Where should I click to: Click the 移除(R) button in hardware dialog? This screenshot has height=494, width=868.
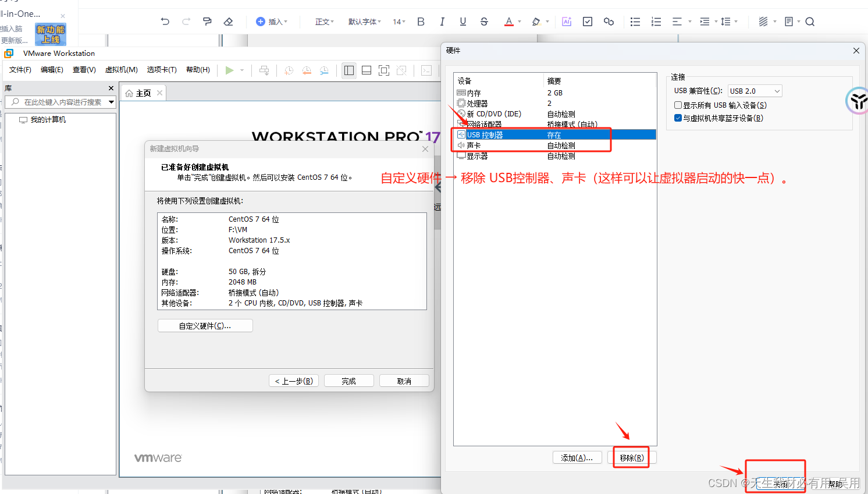click(x=632, y=458)
